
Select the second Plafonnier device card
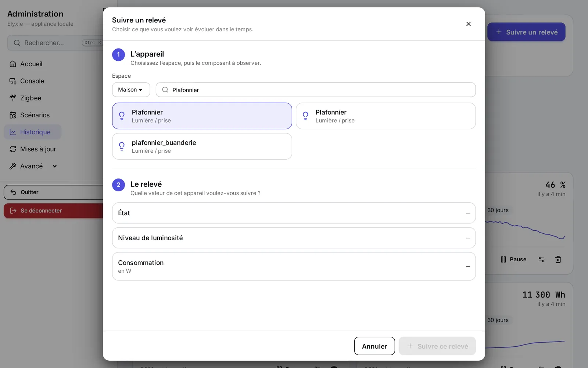pos(386,116)
